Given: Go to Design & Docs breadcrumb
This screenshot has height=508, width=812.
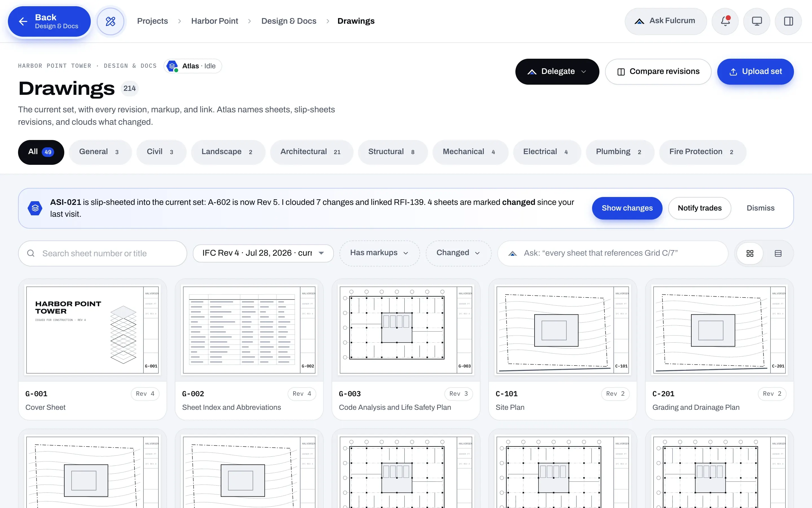Looking at the screenshot, I should coord(288,21).
